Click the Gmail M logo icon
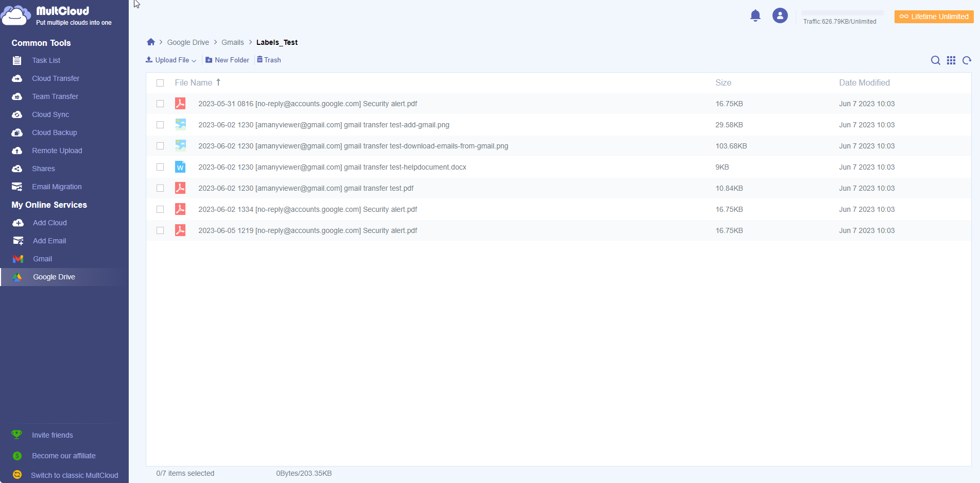 [x=18, y=259]
